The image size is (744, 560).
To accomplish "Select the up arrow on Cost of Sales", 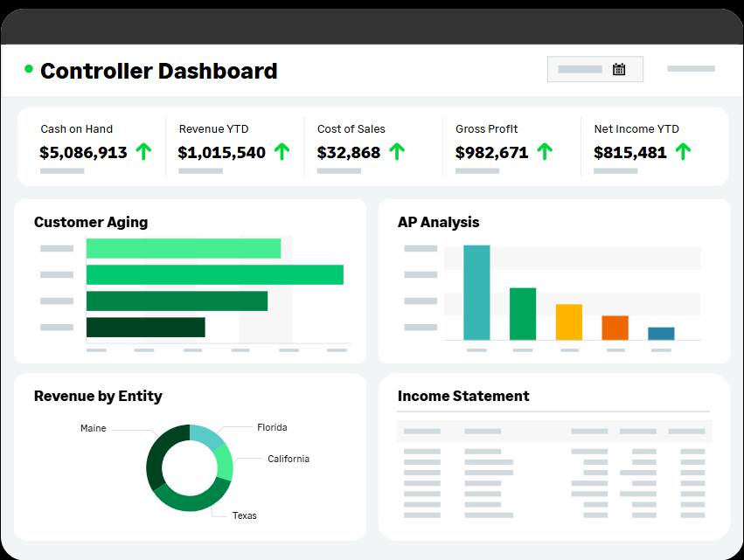I will pyautogui.click(x=396, y=150).
